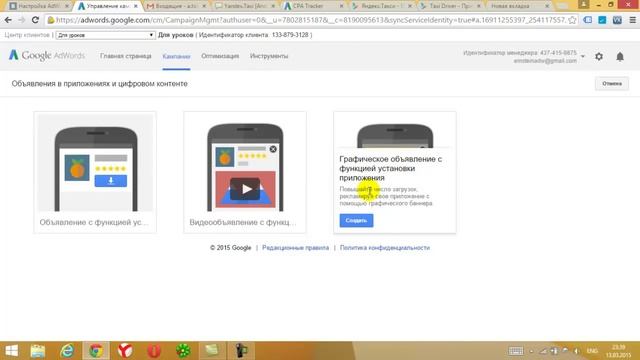Open AdWords settings gear icon

(599, 57)
